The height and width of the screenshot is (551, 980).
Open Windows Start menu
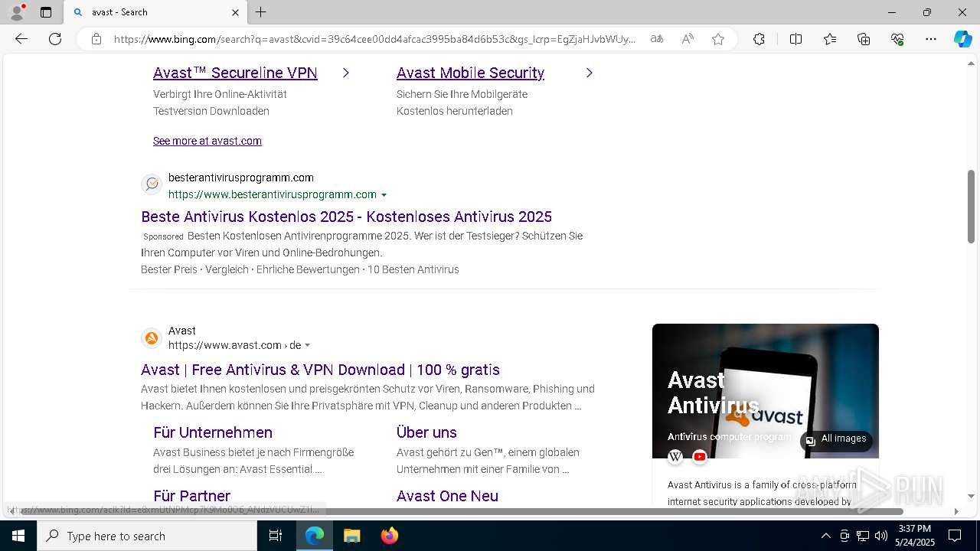(x=18, y=536)
